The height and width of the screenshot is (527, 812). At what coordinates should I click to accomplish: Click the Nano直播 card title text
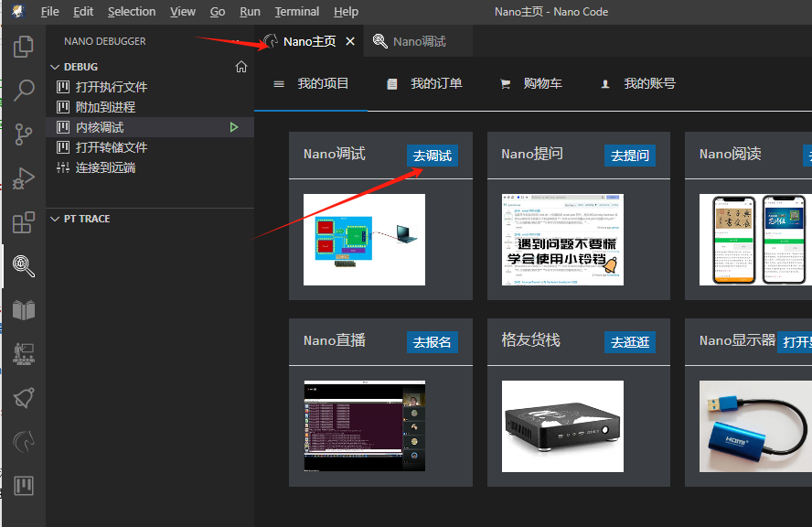pos(335,340)
